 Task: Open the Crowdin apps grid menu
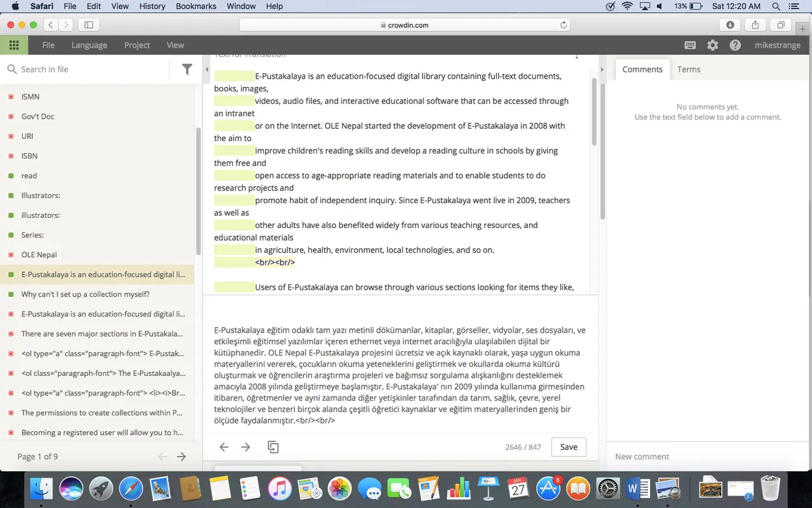[14, 45]
